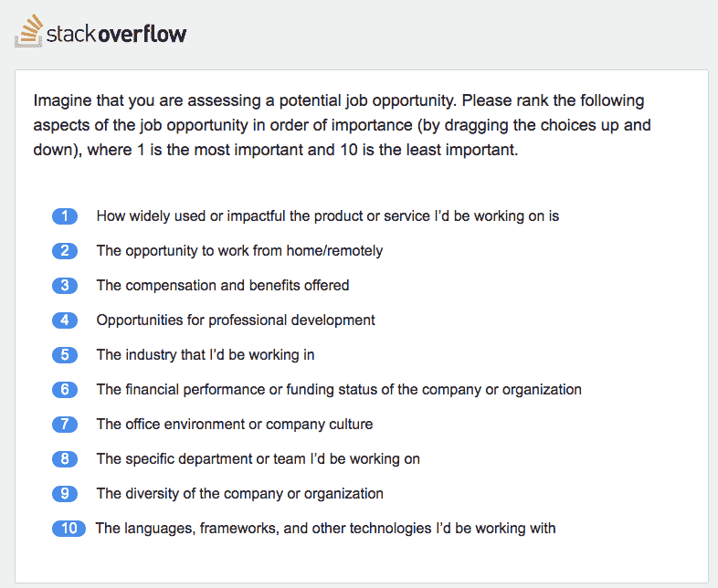The height and width of the screenshot is (588, 718).
Task: Click the Stack Overflow logo icon
Action: pyautogui.click(x=29, y=31)
